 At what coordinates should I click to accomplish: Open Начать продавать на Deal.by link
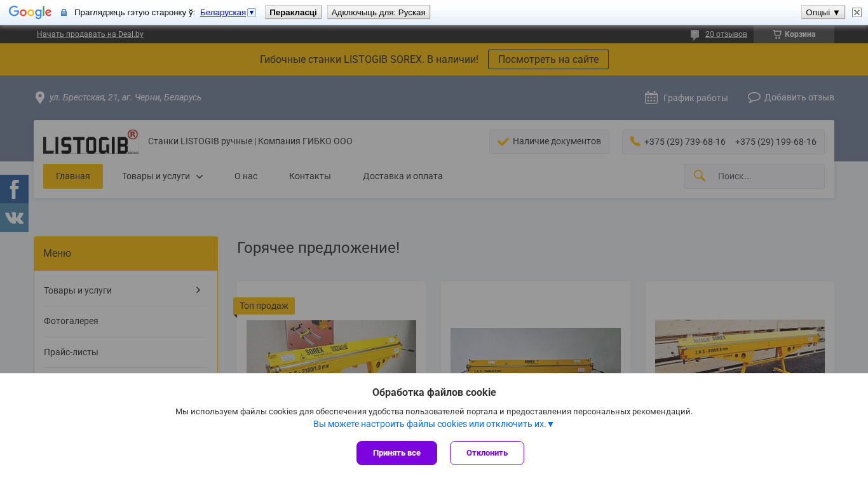pos(90,34)
